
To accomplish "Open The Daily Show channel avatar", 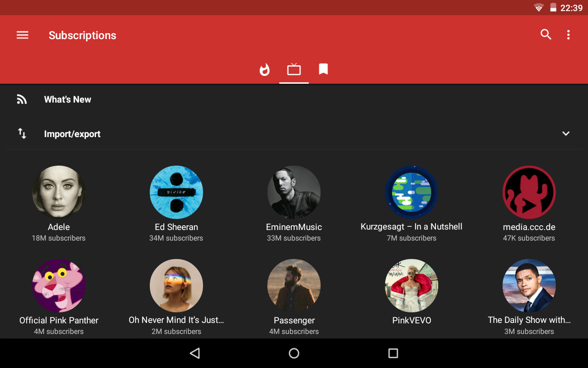I will [x=529, y=286].
